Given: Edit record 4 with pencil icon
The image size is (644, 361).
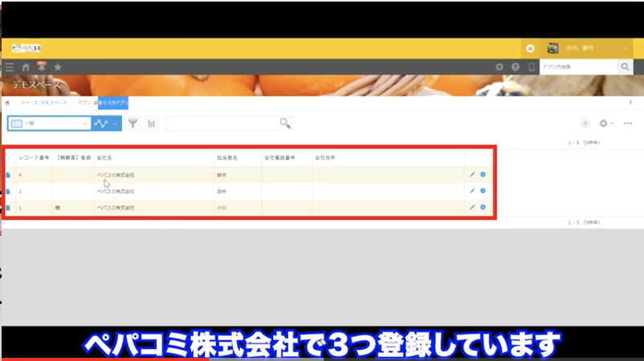Looking at the screenshot, I should [x=472, y=175].
